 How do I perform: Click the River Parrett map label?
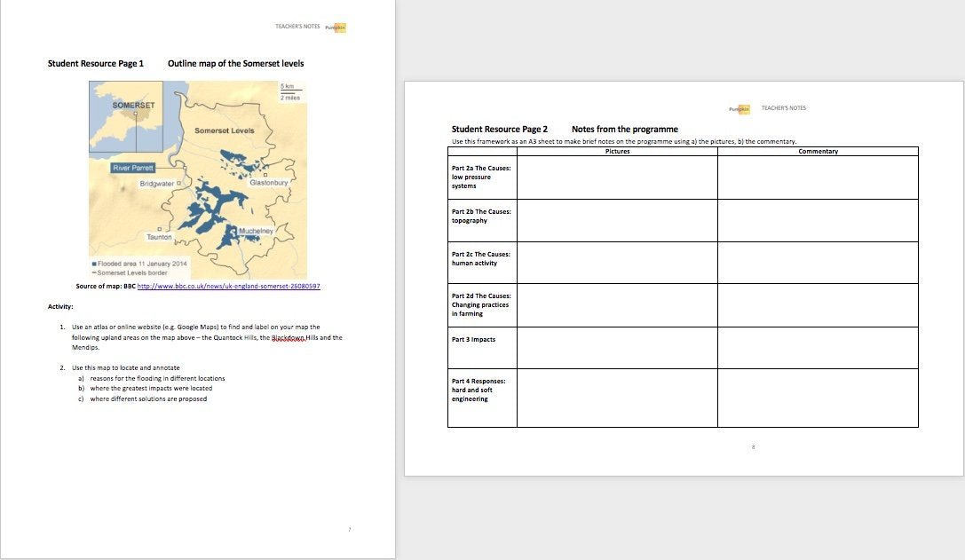pos(133,167)
